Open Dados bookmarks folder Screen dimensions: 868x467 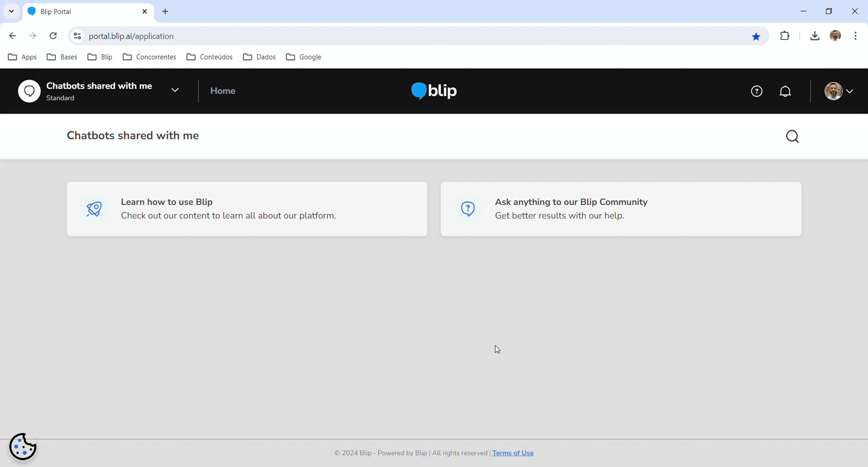[x=259, y=57]
